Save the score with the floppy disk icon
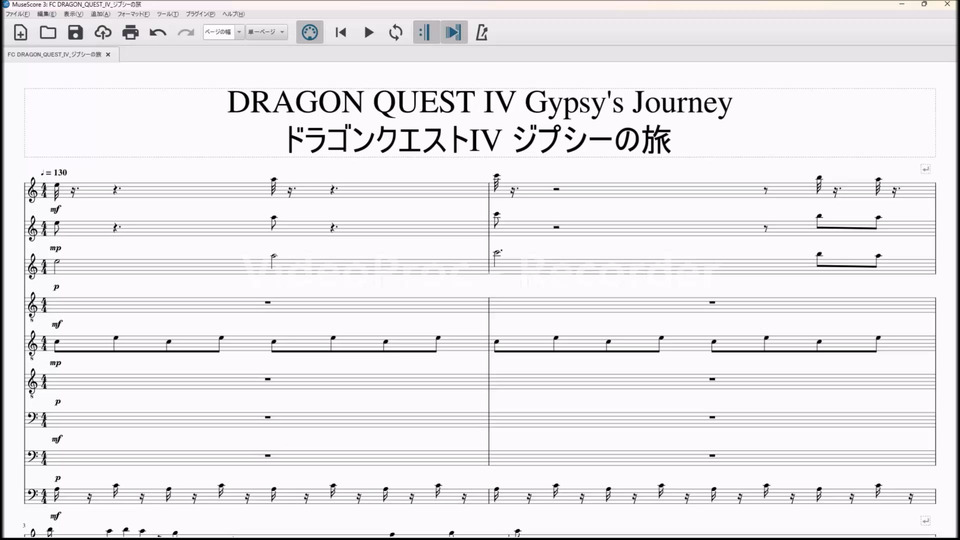Viewport: 960px width, 540px height. (x=75, y=32)
